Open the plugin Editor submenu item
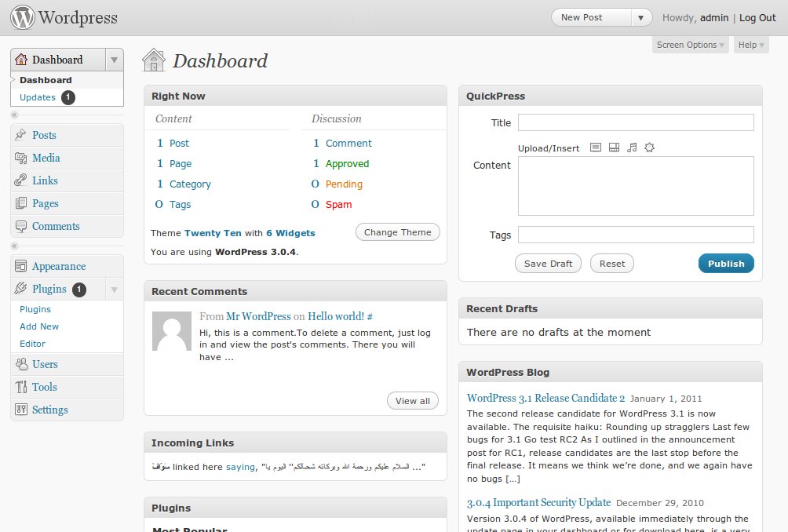The width and height of the screenshot is (788, 532). 33,344
